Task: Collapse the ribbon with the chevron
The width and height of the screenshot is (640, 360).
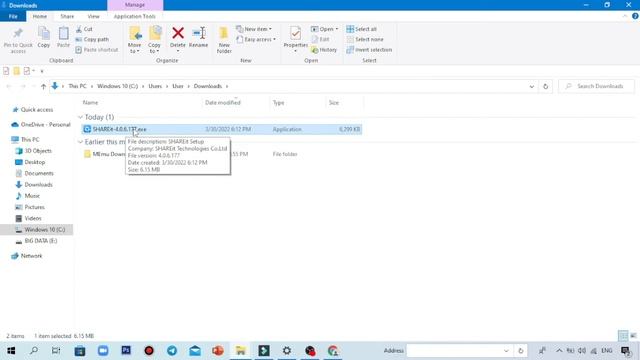Action: pos(624,16)
